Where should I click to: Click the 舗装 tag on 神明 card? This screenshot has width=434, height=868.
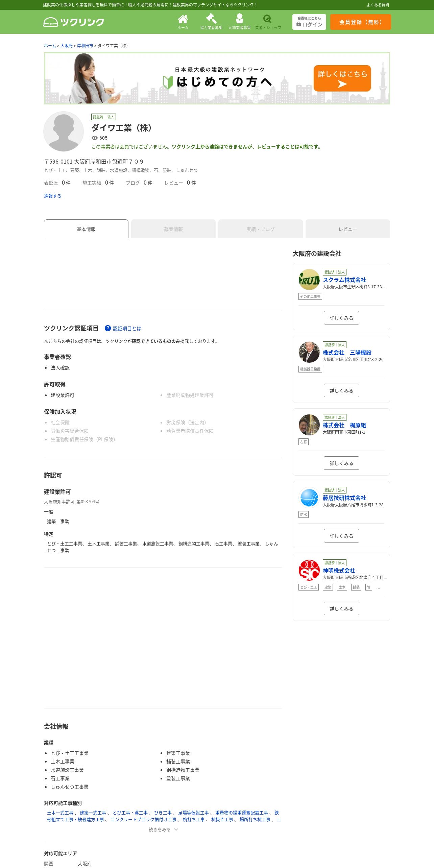click(x=356, y=587)
